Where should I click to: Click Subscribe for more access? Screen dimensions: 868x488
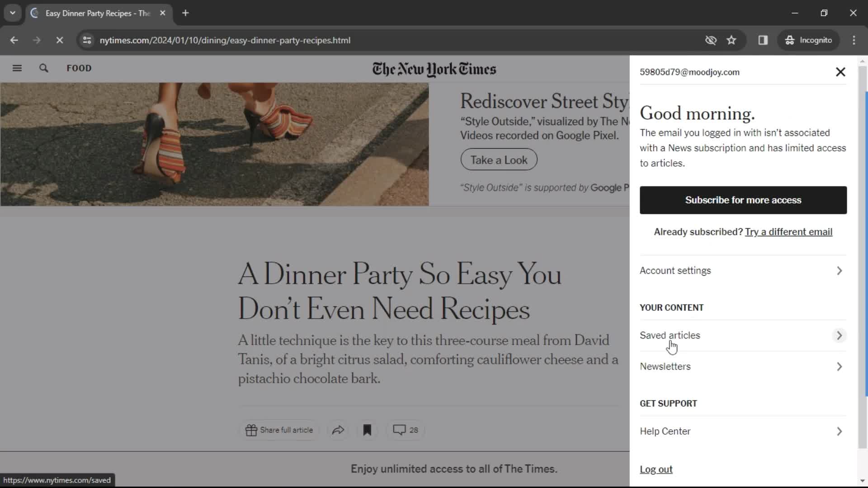tap(743, 200)
